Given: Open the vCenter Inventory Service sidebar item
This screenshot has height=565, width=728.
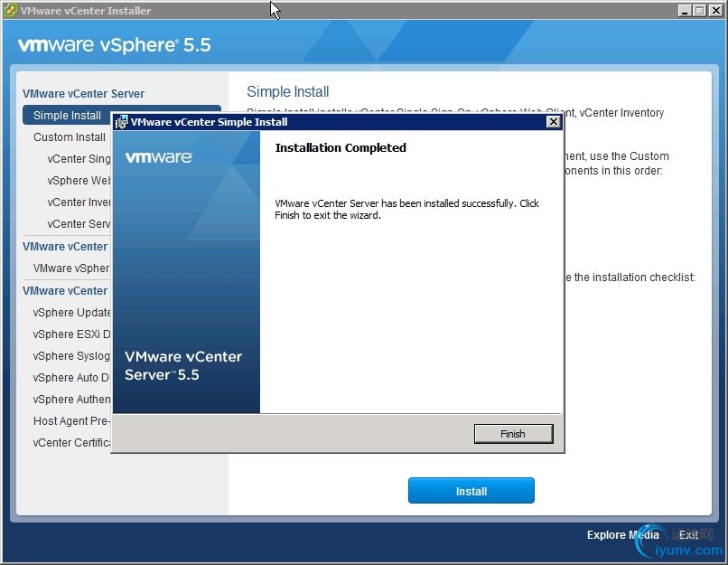Looking at the screenshot, I should click(79, 202).
